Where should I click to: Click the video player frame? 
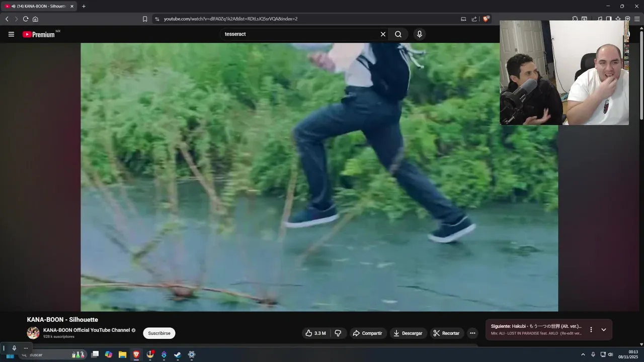[319, 177]
